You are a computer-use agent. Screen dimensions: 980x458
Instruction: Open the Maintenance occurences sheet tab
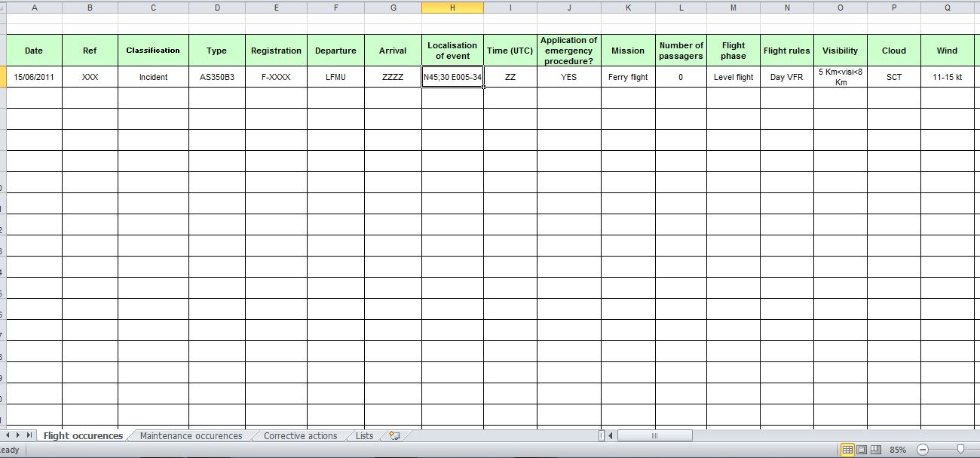coord(191,435)
